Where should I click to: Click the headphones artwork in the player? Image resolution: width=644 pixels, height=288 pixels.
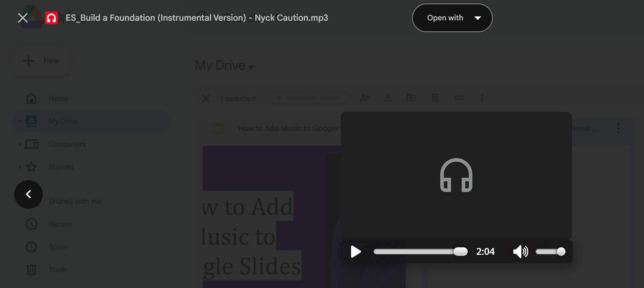pyautogui.click(x=456, y=175)
